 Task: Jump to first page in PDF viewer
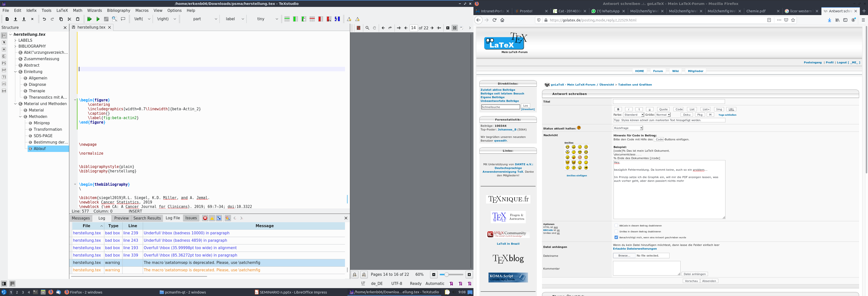[x=399, y=28]
